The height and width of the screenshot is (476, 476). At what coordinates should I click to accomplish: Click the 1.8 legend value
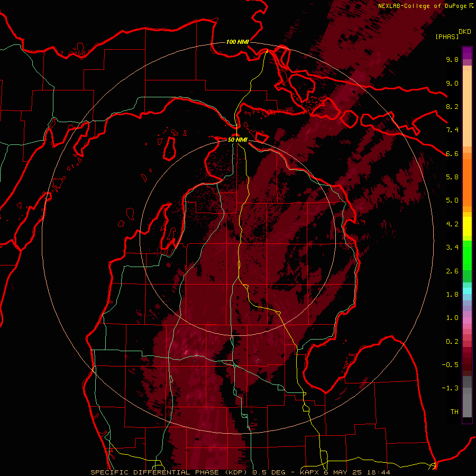click(452, 295)
